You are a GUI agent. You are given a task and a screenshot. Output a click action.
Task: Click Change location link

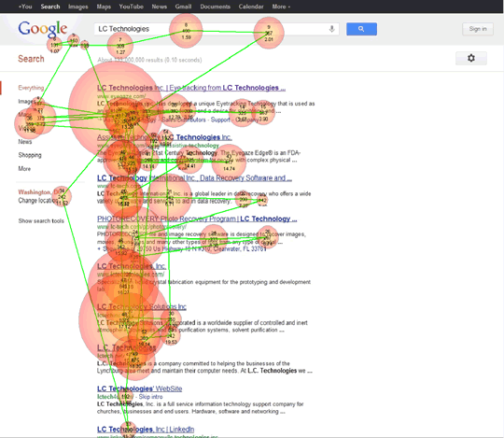coord(38,201)
